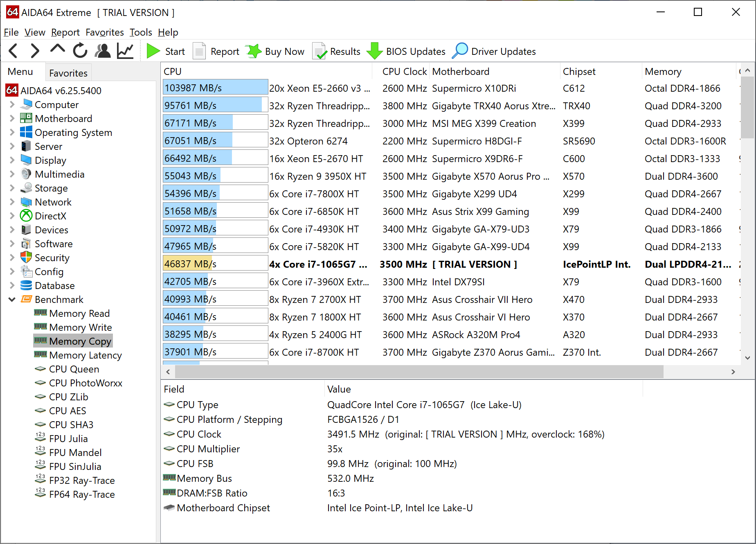
Task: Expand the Computer tree node
Action: tap(12, 105)
